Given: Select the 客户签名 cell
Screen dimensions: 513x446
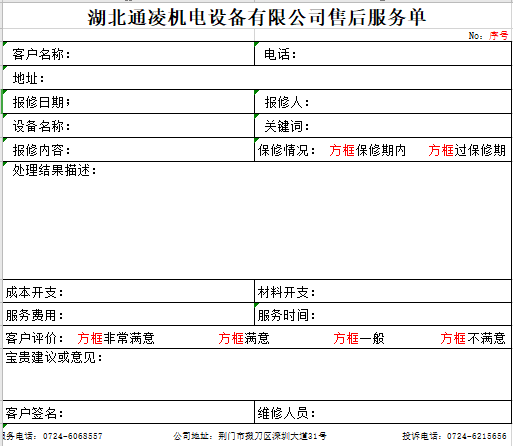Looking at the screenshot, I should 128,413.
